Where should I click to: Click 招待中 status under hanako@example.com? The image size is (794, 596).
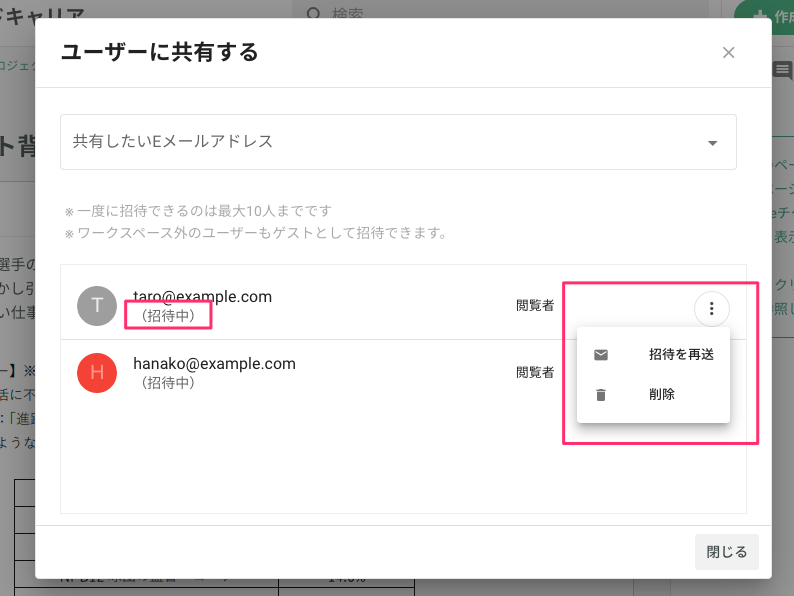[168, 383]
